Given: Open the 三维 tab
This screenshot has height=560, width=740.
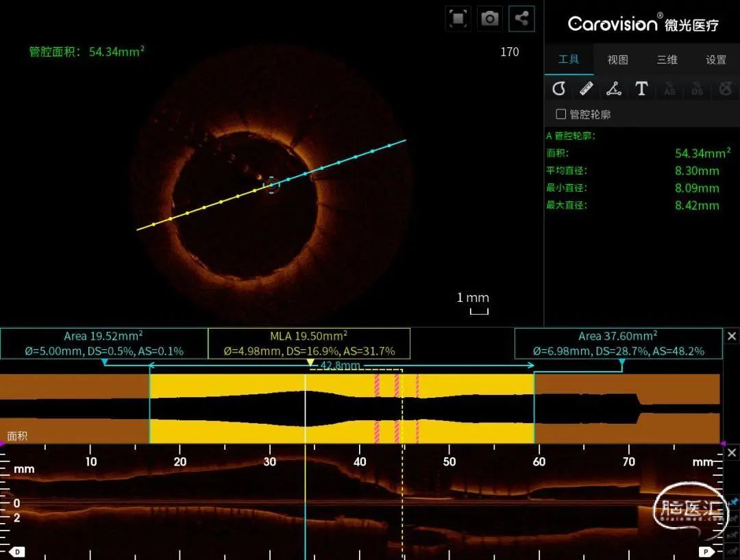Looking at the screenshot, I should coord(667,60).
